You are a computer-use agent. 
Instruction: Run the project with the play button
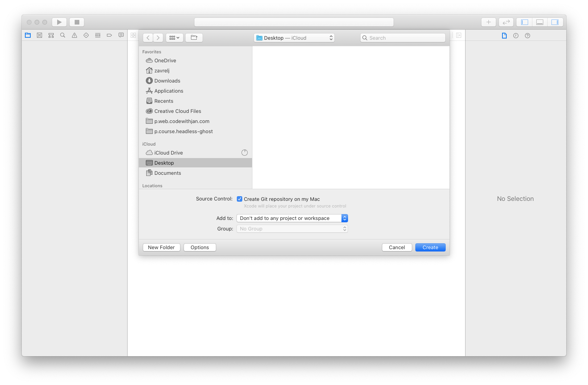[x=59, y=22]
